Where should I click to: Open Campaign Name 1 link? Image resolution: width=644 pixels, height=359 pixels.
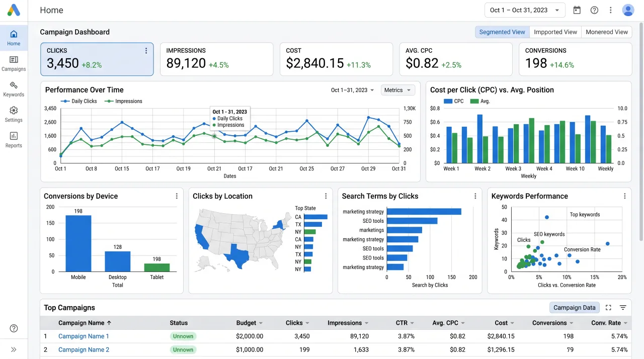(84, 336)
